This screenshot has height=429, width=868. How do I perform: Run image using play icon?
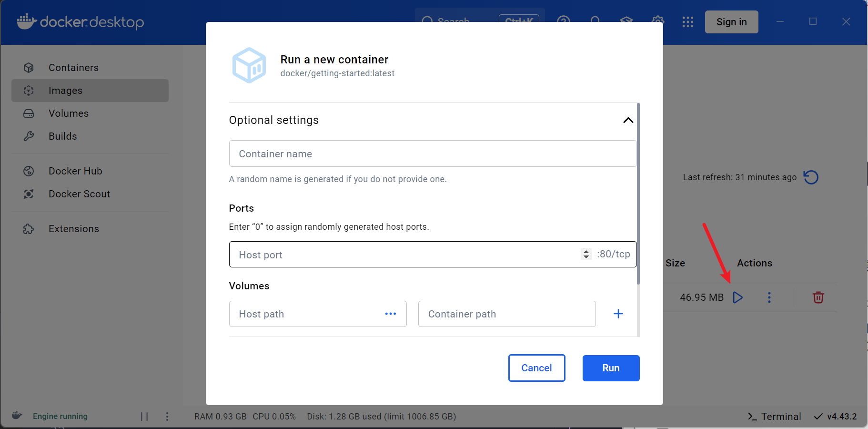click(x=737, y=297)
